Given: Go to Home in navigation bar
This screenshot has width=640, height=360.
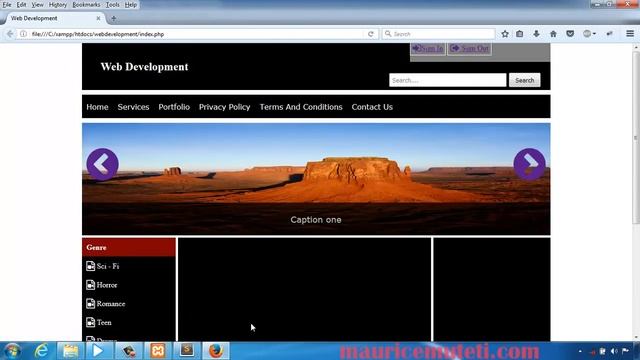Looking at the screenshot, I should tap(97, 107).
